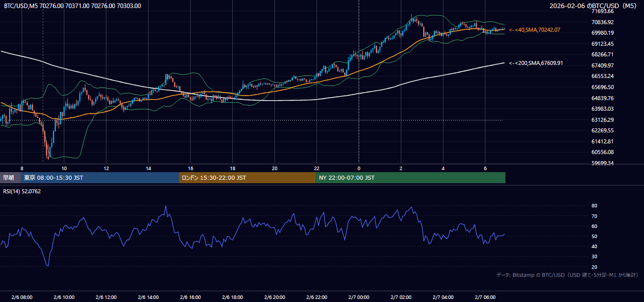Click hour tick 12 below the price chart

(106, 168)
